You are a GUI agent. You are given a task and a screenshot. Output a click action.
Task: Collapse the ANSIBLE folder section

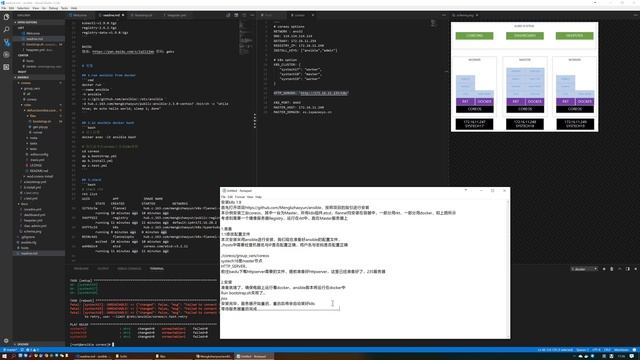click(39, 77)
